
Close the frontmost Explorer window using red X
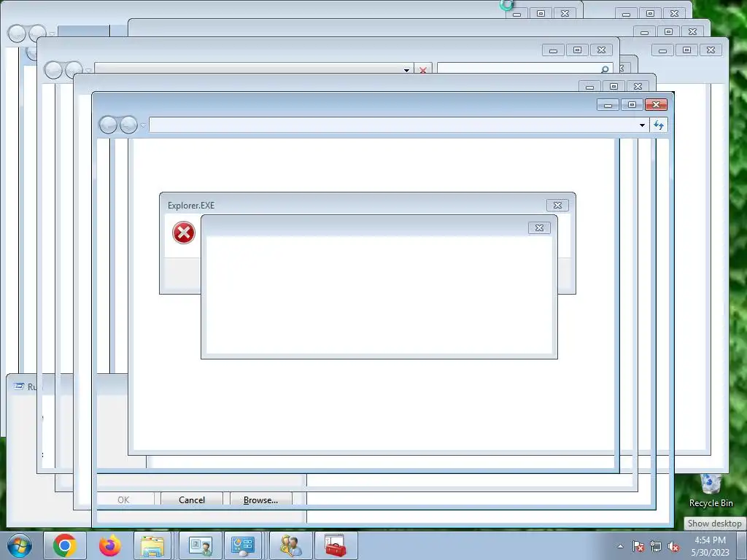pyautogui.click(x=656, y=105)
